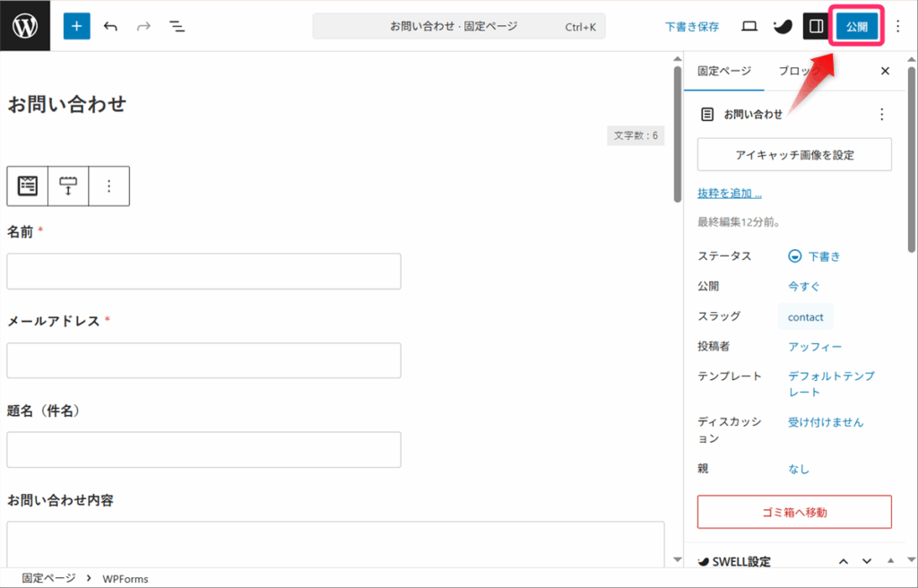The image size is (918, 588).
Task: Open block toolbar more options
Action: point(108,186)
